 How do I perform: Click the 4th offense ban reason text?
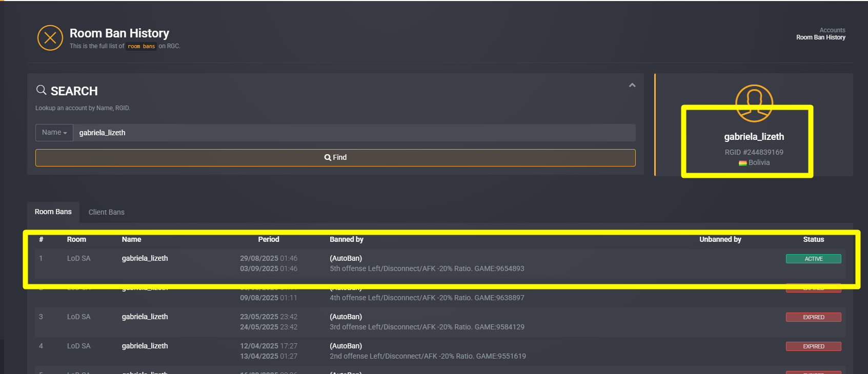coord(427,298)
